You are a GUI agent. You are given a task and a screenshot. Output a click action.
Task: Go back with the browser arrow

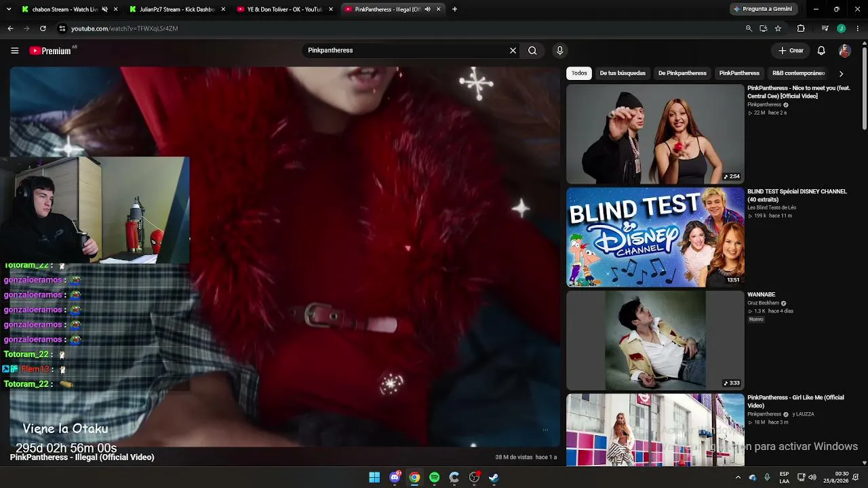[x=10, y=28]
